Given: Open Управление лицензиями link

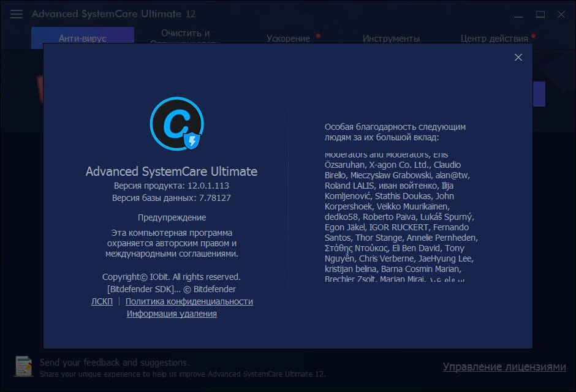Looking at the screenshot, I should tap(504, 367).
